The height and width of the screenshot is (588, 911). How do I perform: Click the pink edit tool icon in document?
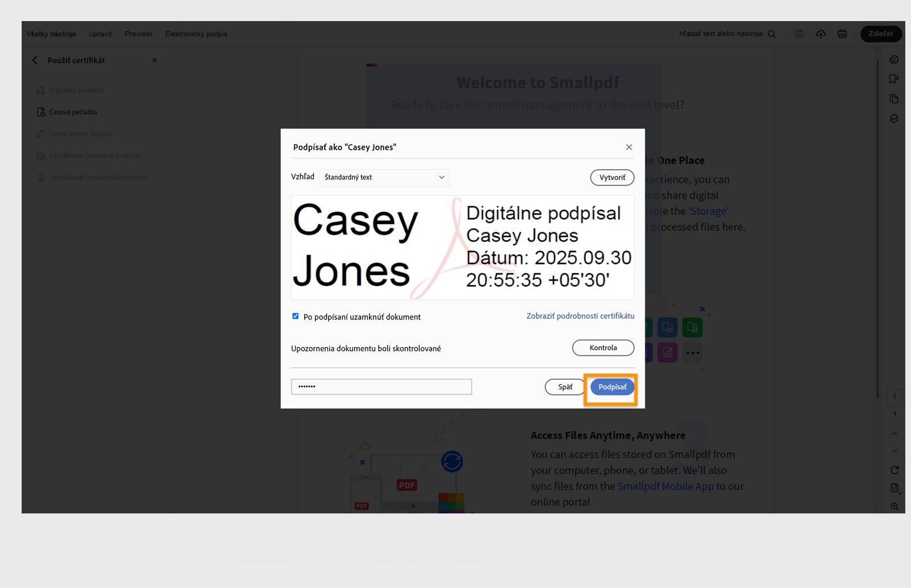click(667, 353)
